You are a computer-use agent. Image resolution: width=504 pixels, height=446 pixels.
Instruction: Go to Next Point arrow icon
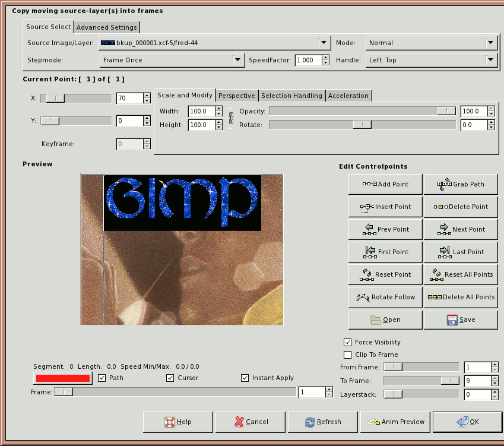point(444,229)
